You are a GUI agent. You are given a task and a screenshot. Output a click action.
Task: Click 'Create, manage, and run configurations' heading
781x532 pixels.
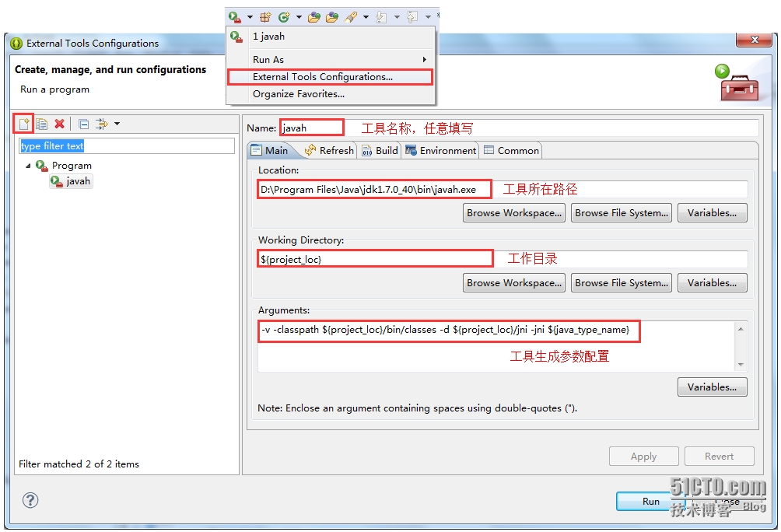click(110, 69)
